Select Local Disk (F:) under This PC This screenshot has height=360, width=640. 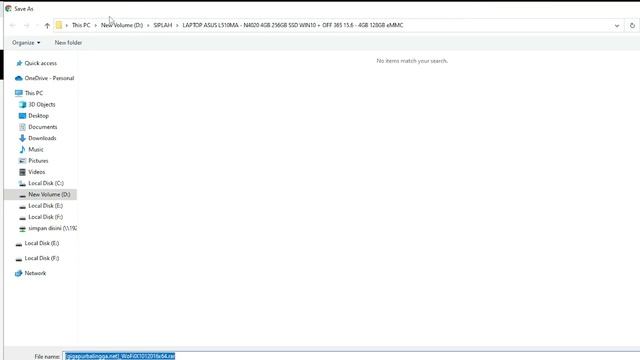(x=45, y=217)
